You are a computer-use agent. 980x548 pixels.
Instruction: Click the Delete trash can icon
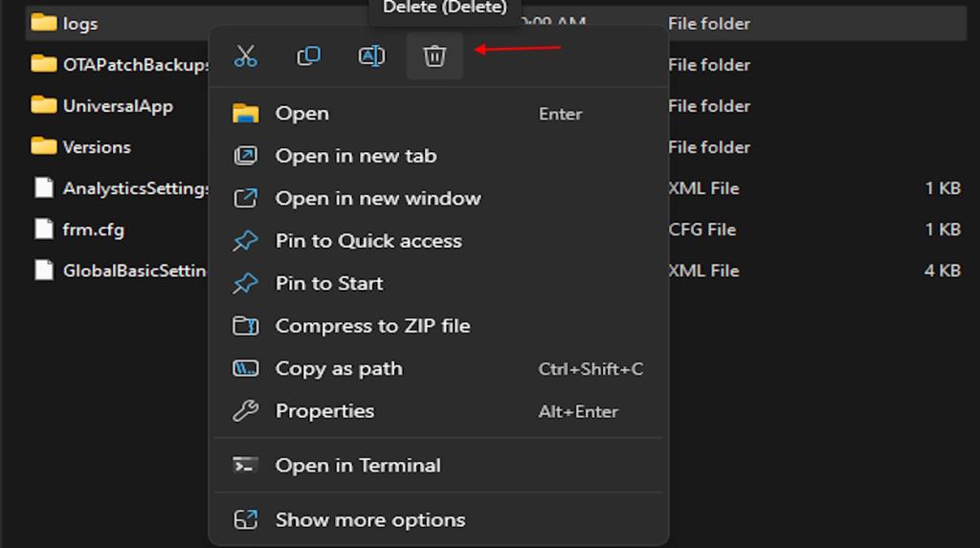click(434, 56)
